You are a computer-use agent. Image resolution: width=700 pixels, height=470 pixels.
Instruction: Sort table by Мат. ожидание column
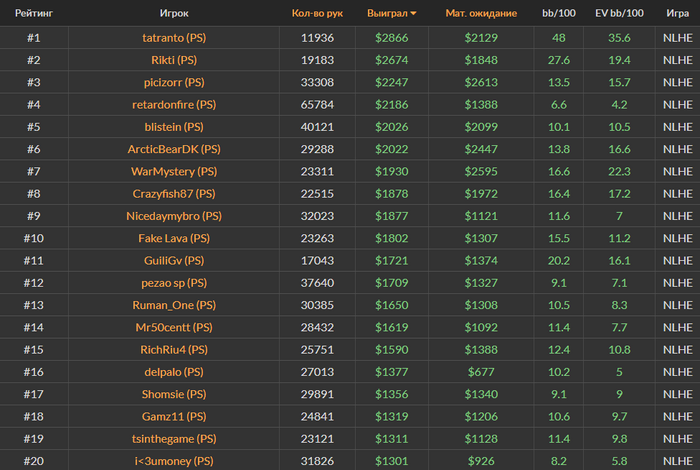[x=481, y=13]
